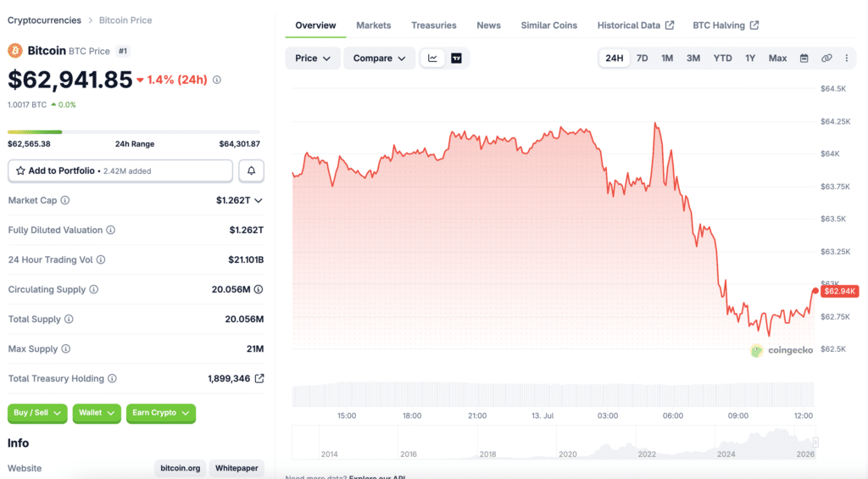The height and width of the screenshot is (479, 868).
Task: Switch to the Similar Coins tab
Action: [x=549, y=25]
